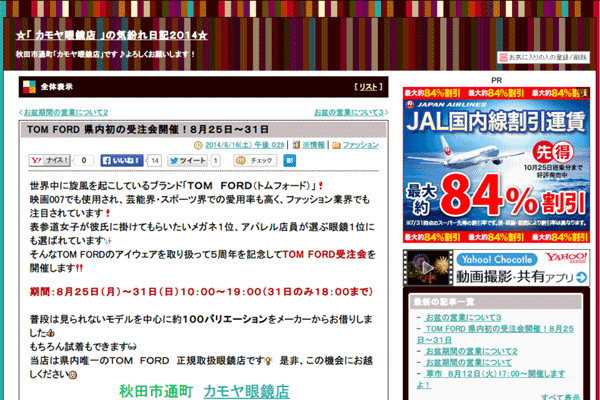Click the チェック button

click(255, 160)
